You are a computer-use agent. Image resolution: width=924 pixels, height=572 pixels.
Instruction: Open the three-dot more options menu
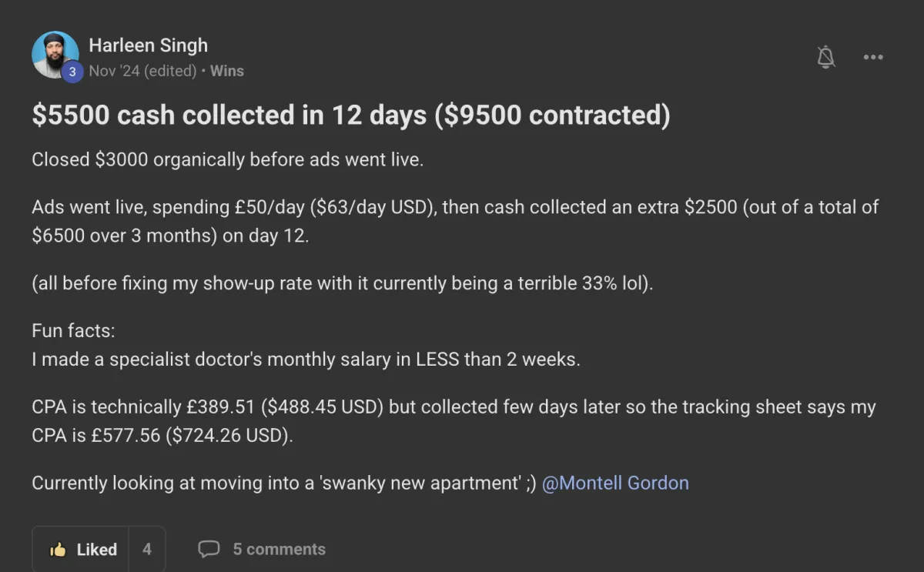[x=873, y=57]
